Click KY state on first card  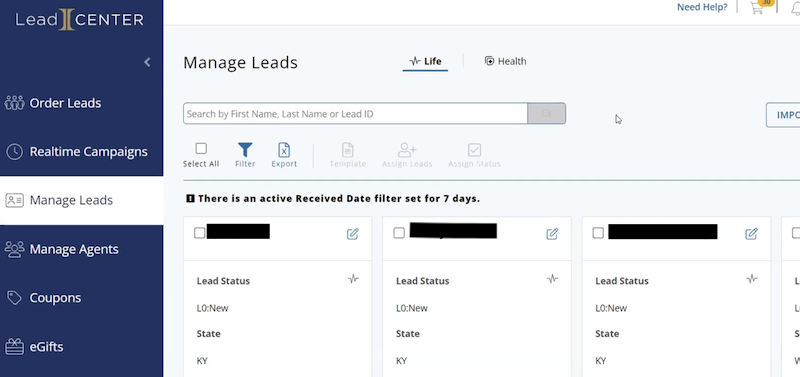(202, 361)
